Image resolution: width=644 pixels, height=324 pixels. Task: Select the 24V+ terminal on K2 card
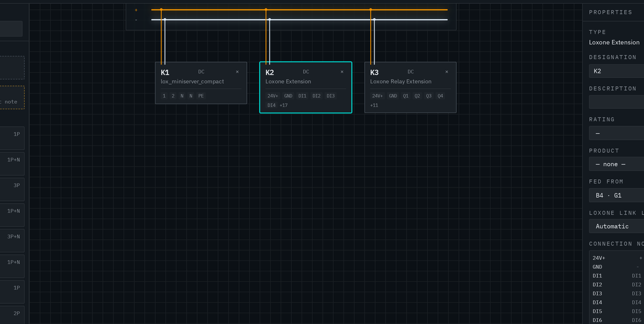[273, 96]
